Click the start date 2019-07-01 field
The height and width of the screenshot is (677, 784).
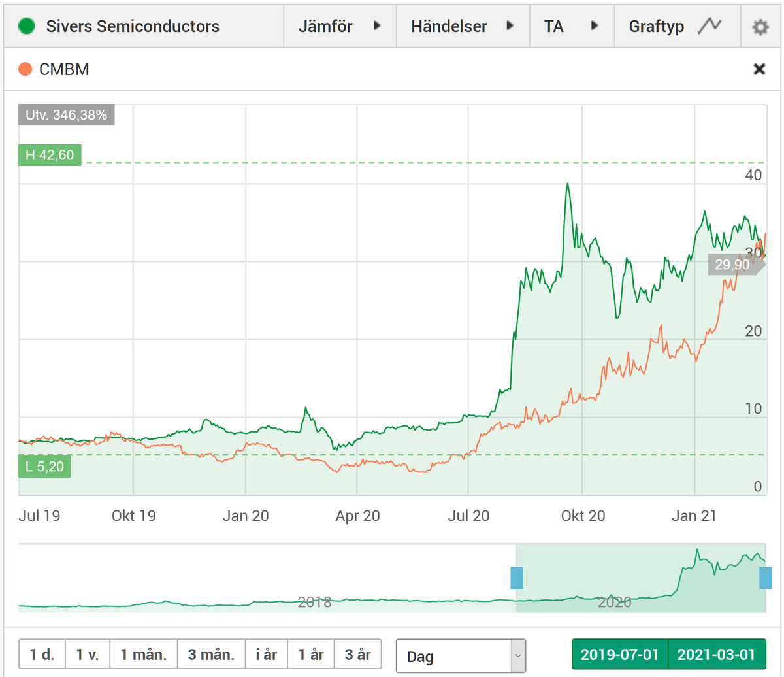pyautogui.click(x=620, y=654)
